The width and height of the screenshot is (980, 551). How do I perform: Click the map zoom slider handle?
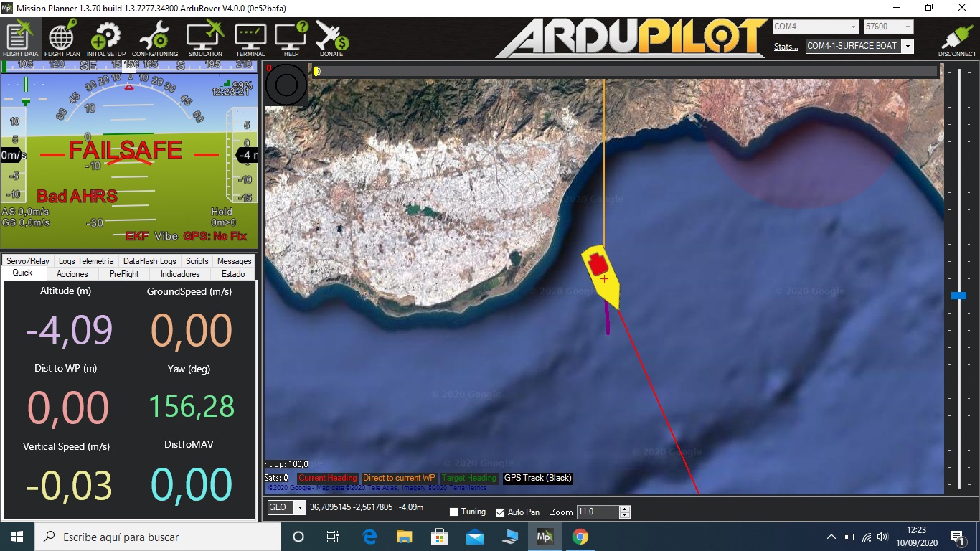coord(958,296)
